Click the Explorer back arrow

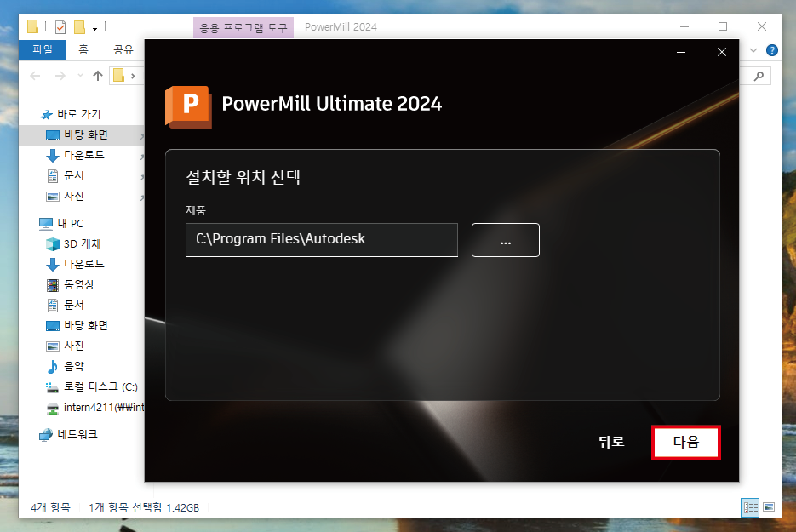(x=35, y=76)
